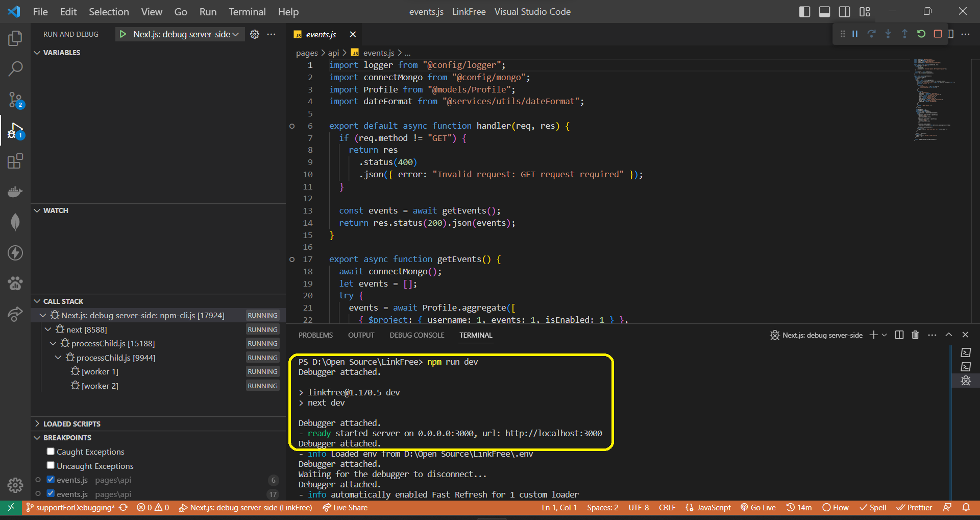This screenshot has width=980, height=520.
Task: Switch to the PROBLEMS tab
Action: pyautogui.click(x=315, y=335)
